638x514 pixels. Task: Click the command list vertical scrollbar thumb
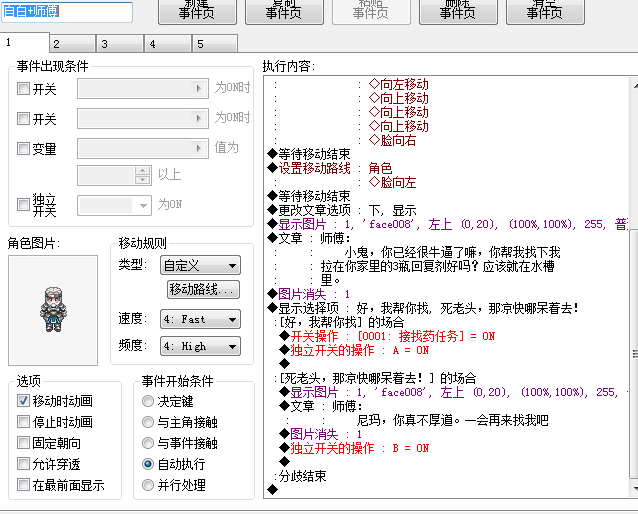click(634, 354)
